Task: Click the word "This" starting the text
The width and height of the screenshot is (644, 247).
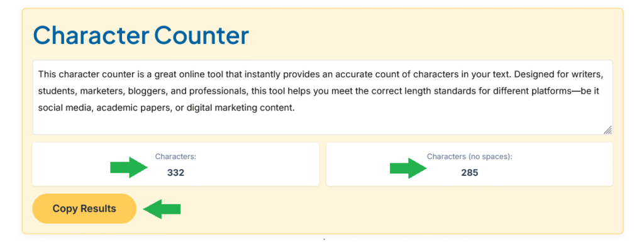Action: [47, 75]
